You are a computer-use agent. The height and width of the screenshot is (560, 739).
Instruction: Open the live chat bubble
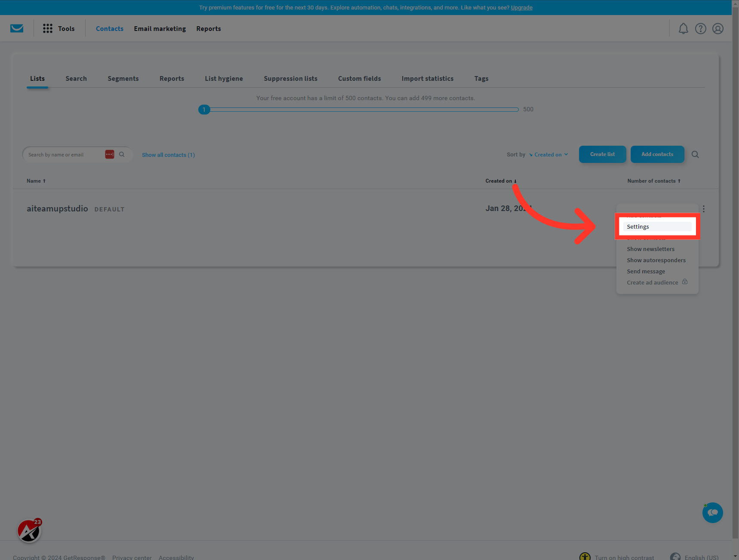(x=713, y=513)
